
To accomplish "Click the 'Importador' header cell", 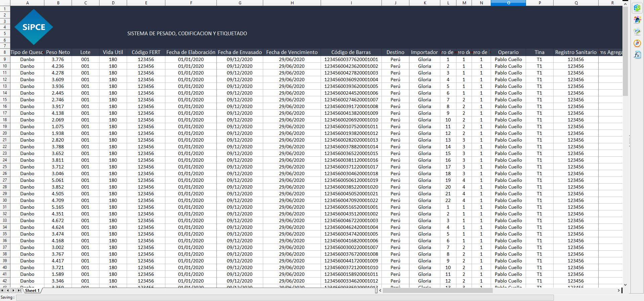I will click(425, 52).
